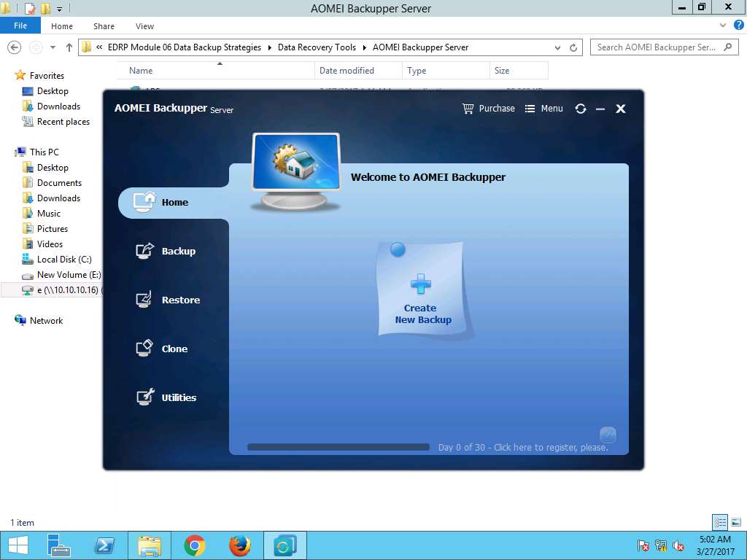Screen dimensions: 747x560
Task: Click the small edit icon above register text
Action: pos(608,435)
